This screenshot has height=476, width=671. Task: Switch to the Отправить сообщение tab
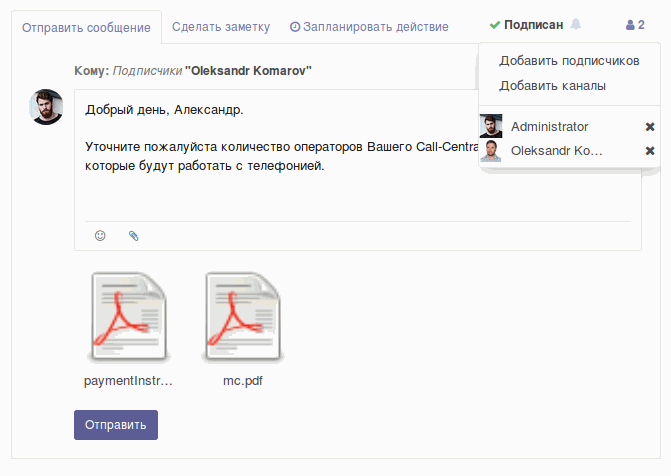coord(86,27)
